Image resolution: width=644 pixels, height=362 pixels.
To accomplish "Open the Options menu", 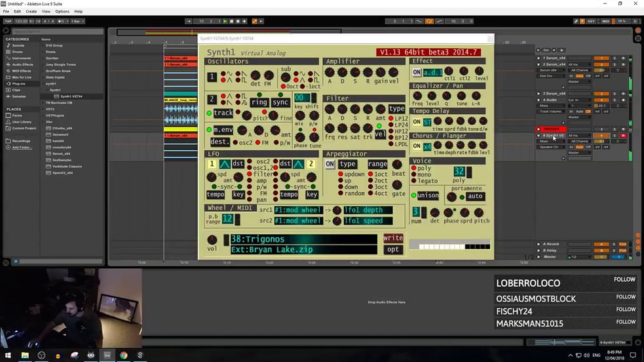I will 62,11.
